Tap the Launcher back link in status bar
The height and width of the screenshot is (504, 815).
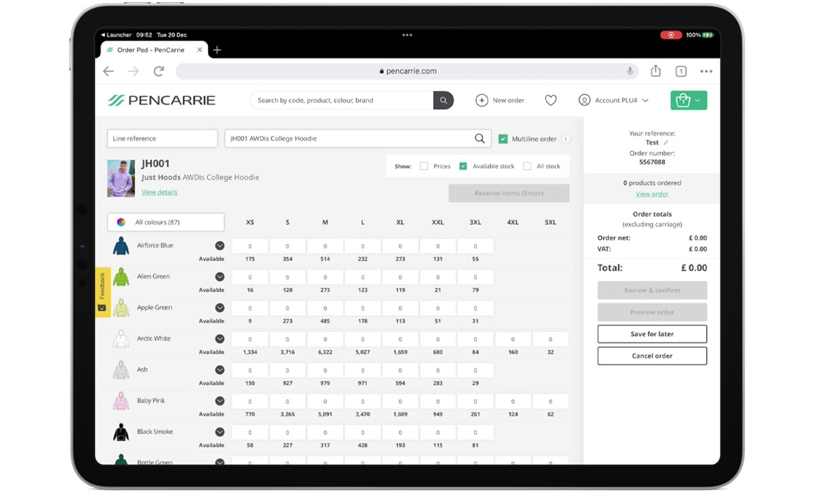pos(115,35)
